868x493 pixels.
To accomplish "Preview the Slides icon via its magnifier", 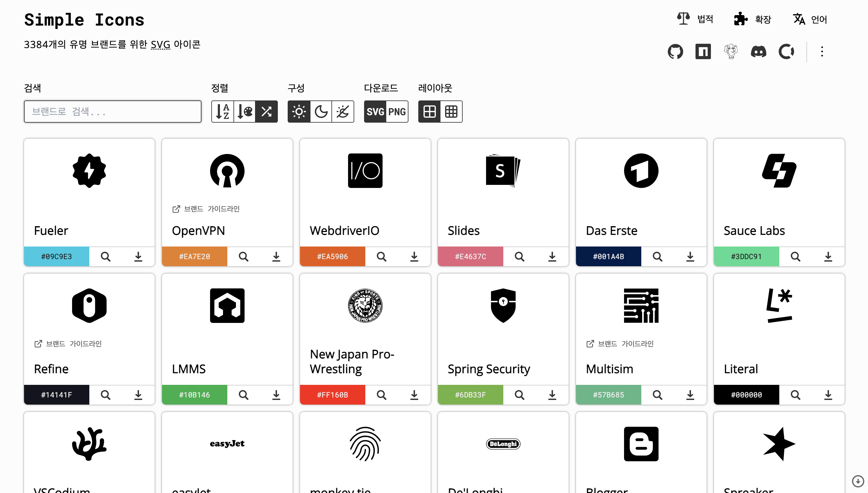I will click(x=519, y=256).
